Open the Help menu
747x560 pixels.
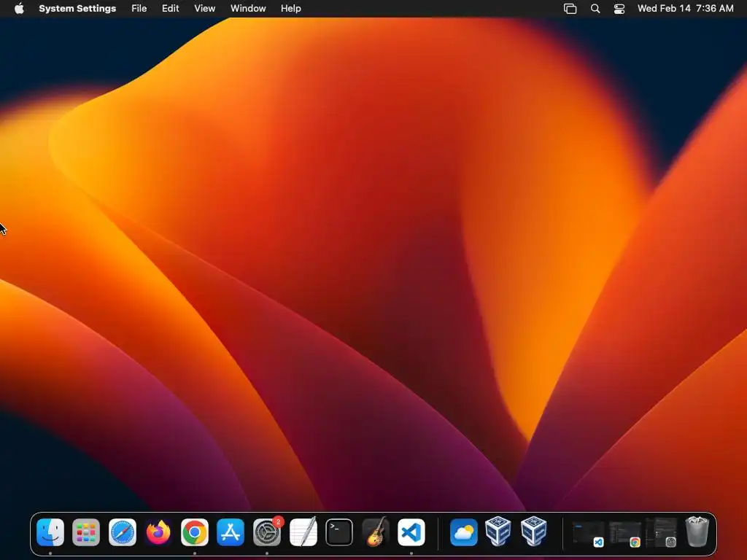pos(290,9)
